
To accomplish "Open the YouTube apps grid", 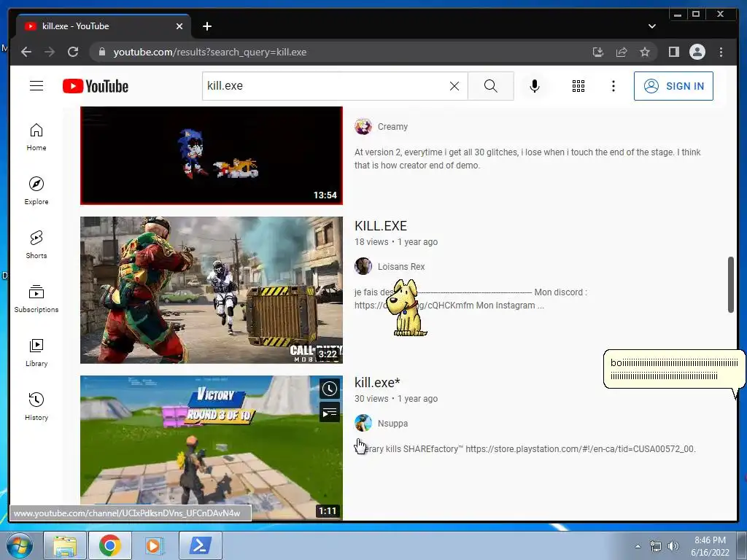I will pos(578,86).
